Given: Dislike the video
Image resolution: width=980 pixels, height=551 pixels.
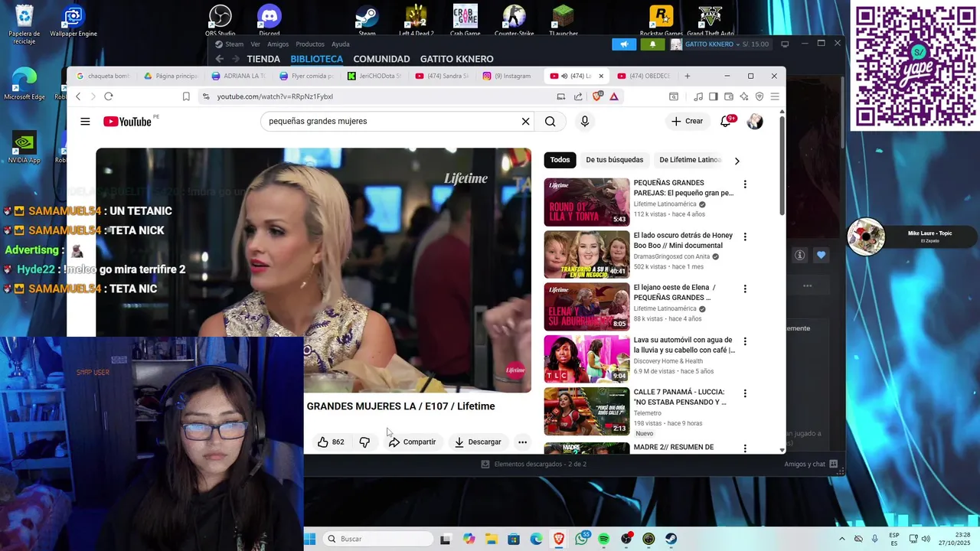Looking at the screenshot, I should pos(364,442).
